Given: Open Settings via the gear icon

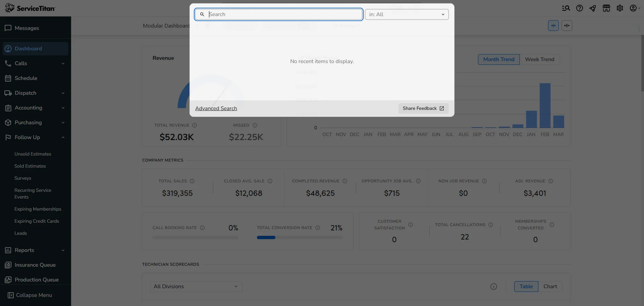Looking at the screenshot, I should (620, 8).
